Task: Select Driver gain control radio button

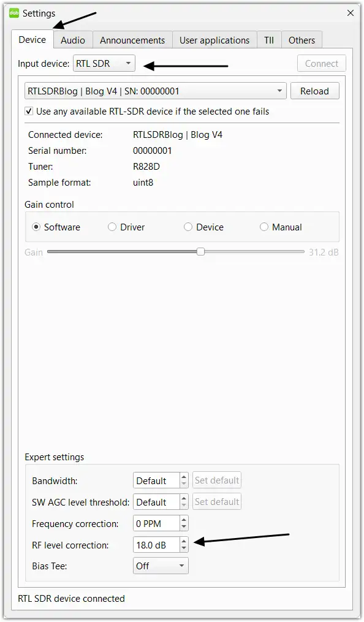Action: [112, 227]
